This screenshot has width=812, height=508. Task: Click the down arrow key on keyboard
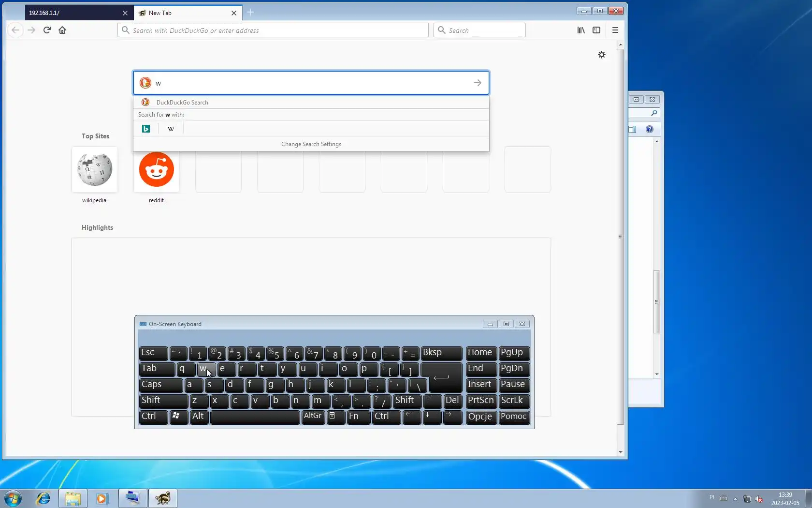[433, 417]
